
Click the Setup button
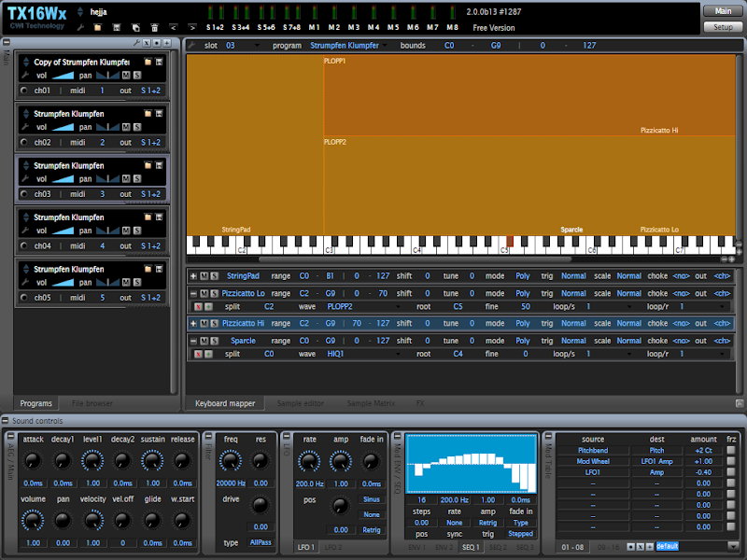click(x=722, y=27)
